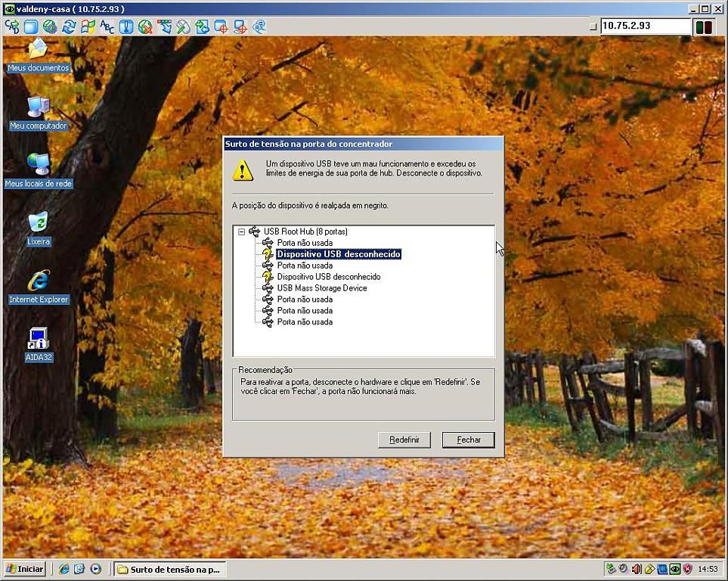Send Ctrl+Alt+Del using the CAD toolbar icon
The width and height of the screenshot is (728, 581).
click(x=12, y=26)
